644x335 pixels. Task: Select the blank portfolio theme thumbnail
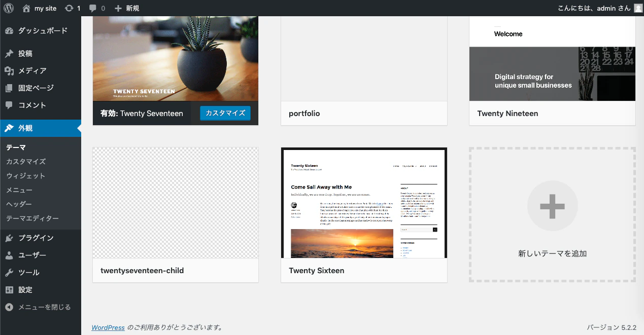coord(364,59)
